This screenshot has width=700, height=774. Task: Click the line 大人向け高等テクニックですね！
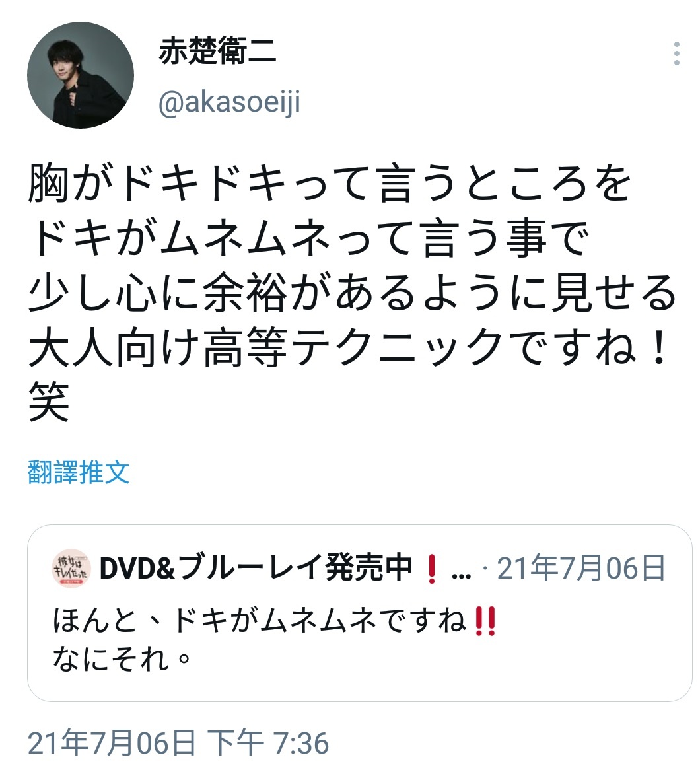pyautogui.click(x=350, y=347)
